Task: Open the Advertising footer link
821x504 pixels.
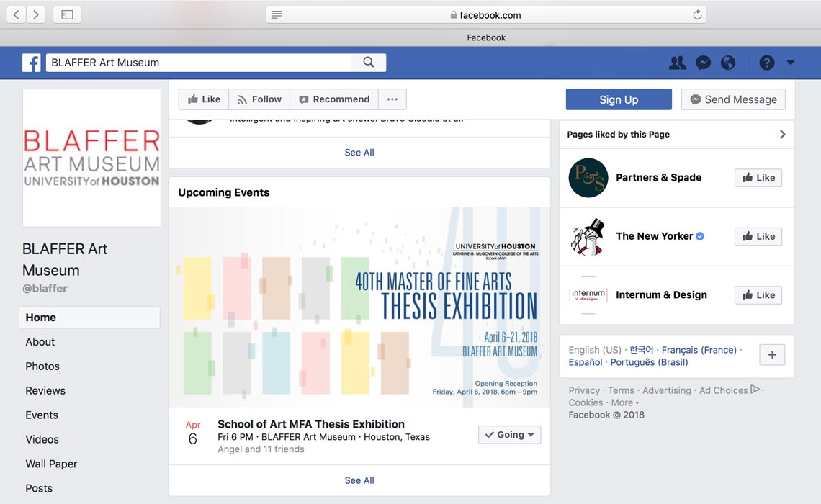Action: pyautogui.click(x=667, y=390)
